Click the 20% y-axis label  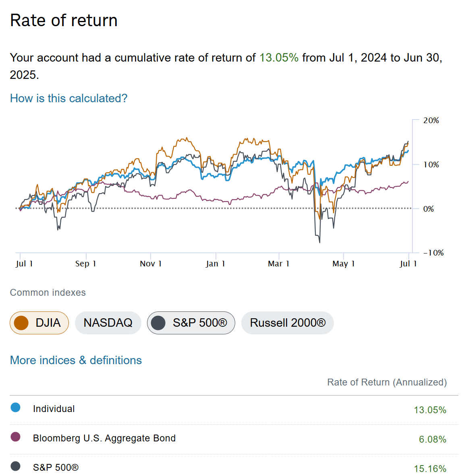point(431,120)
